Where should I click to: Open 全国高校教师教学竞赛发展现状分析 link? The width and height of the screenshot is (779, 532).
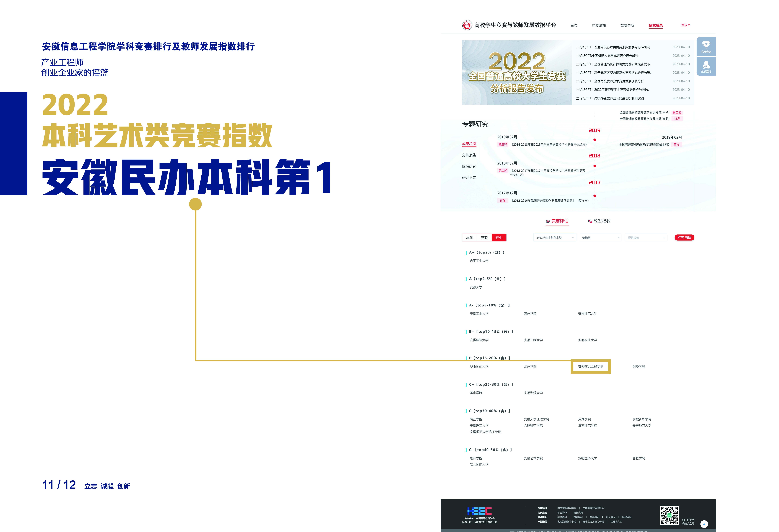point(610,81)
